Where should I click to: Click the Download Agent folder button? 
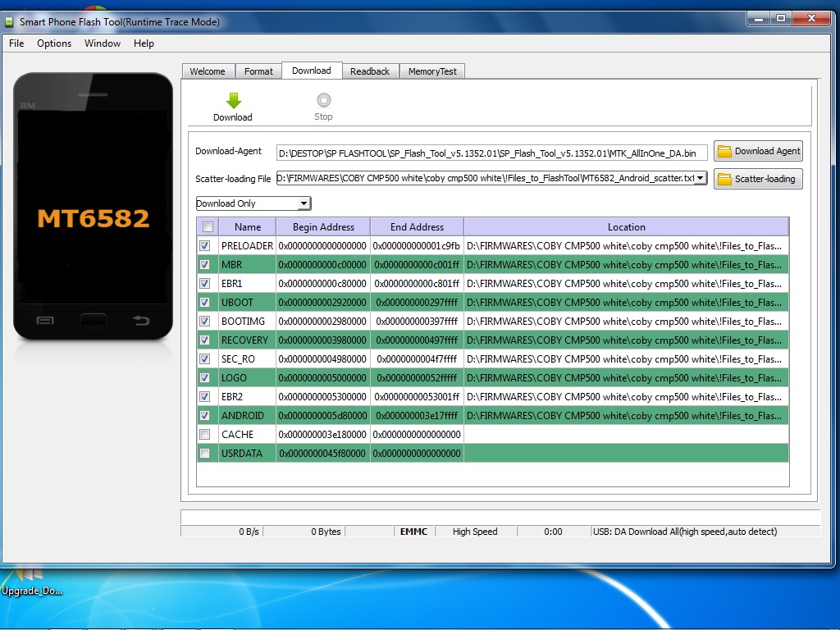click(x=758, y=151)
